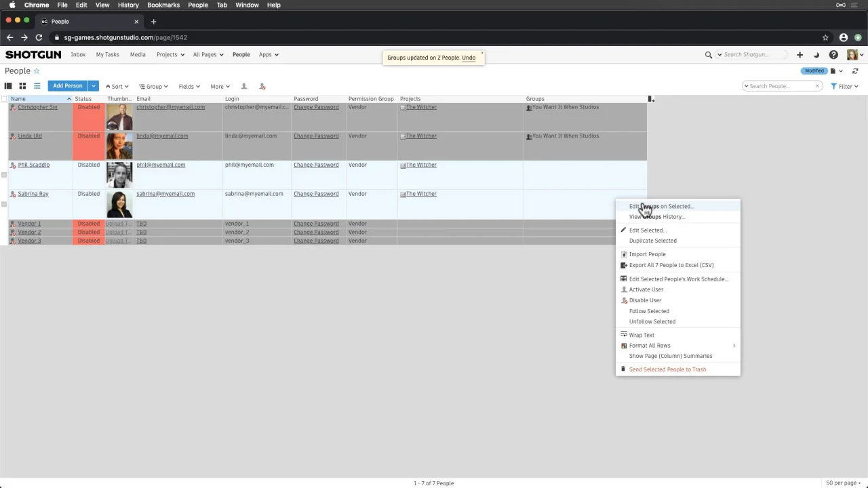868x488 pixels.
Task: Switch to master-detail layout view icon
Action: coord(8,86)
